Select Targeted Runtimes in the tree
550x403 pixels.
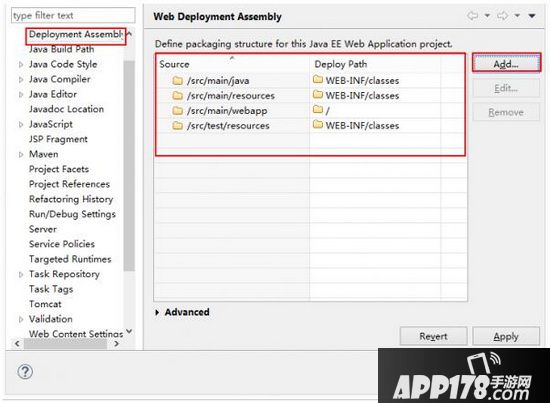(70, 259)
